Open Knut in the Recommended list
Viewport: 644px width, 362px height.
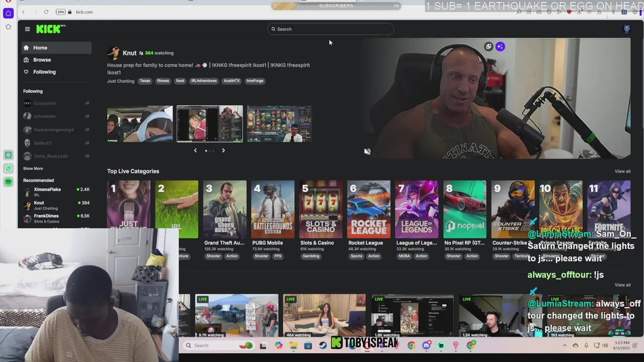click(56, 205)
